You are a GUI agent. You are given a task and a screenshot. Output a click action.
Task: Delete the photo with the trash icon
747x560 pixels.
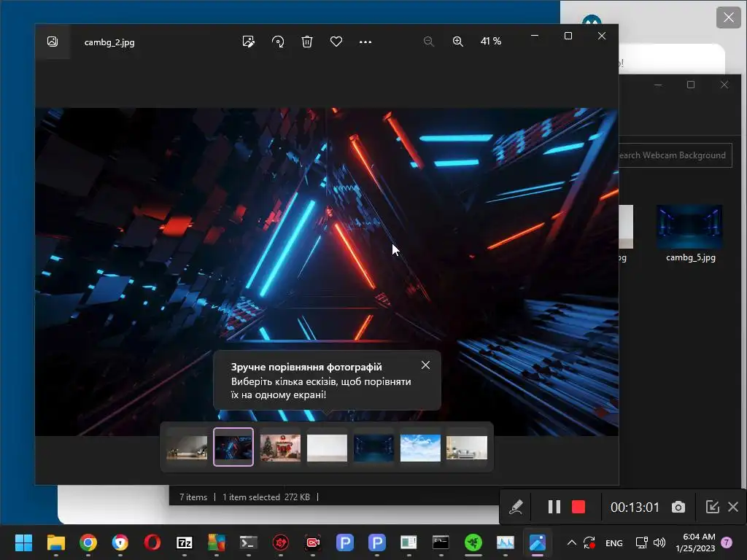[307, 42]
